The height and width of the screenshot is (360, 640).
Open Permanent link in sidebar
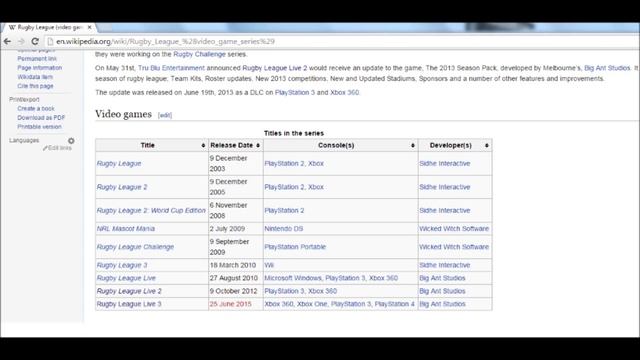click(x=37, y=59)
